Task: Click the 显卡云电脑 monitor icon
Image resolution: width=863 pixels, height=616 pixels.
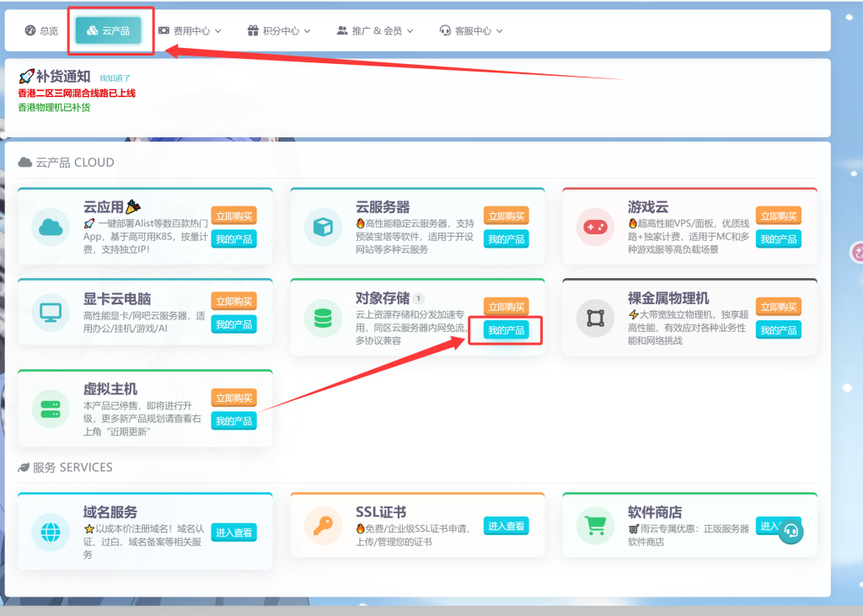Action: pos(51,313)
